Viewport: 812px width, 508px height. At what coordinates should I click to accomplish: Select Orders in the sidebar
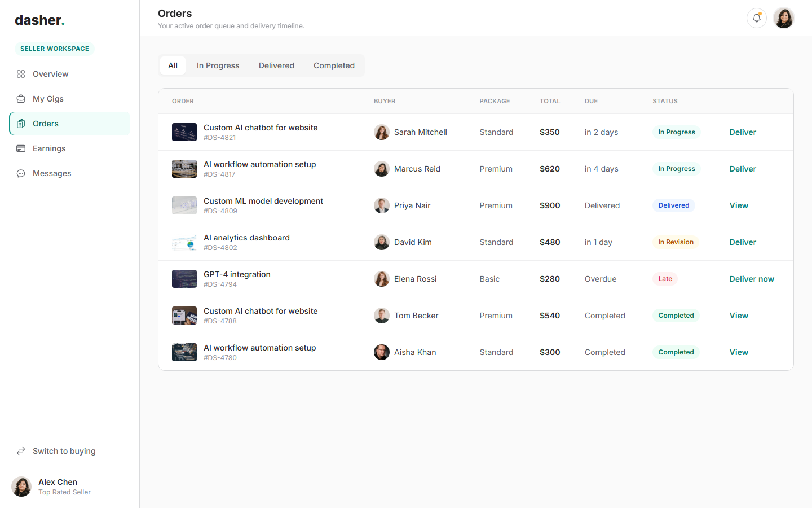pos(70,124)
